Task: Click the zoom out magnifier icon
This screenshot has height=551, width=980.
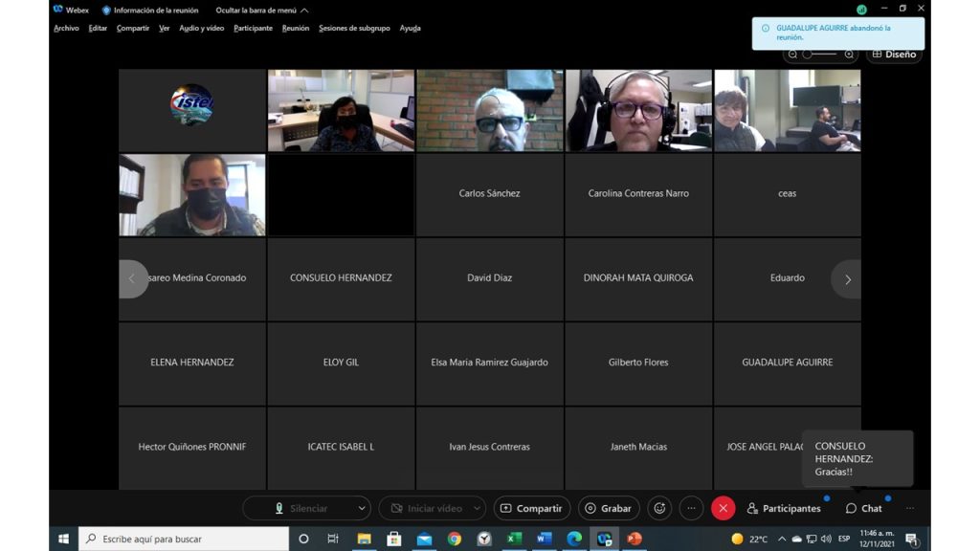Action: tap(793, 55)
